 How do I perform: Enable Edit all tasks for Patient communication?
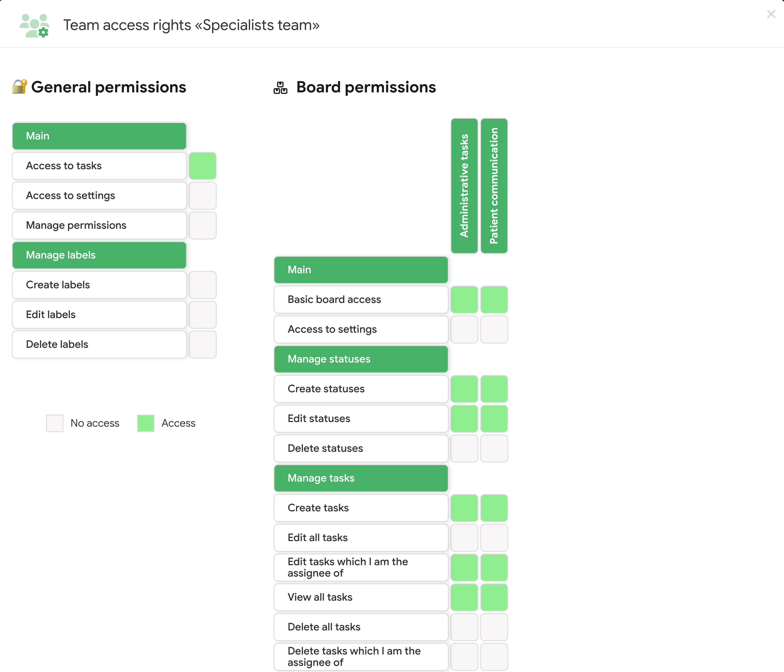[494, 538]
